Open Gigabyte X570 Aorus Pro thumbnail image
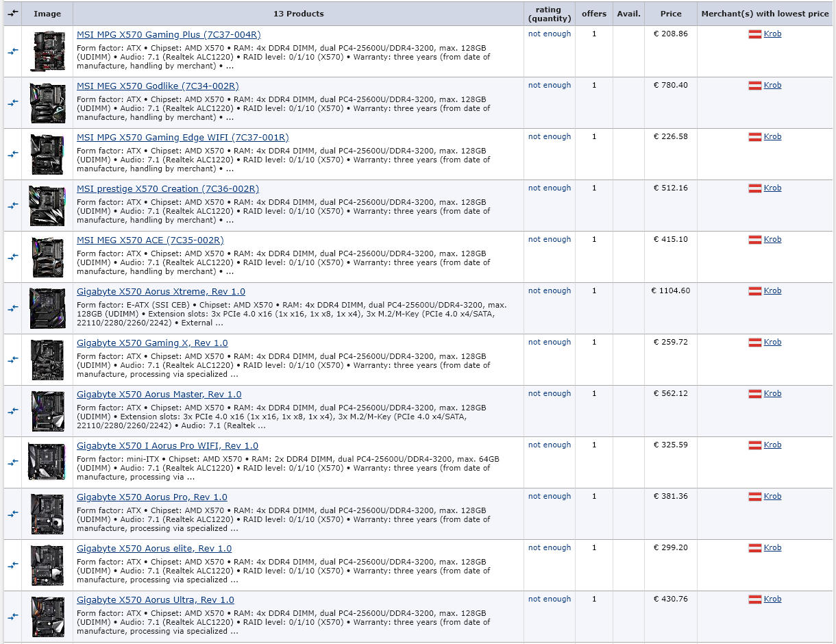The width and height of the screenshot is (836, 644). [x=47, y=514]
